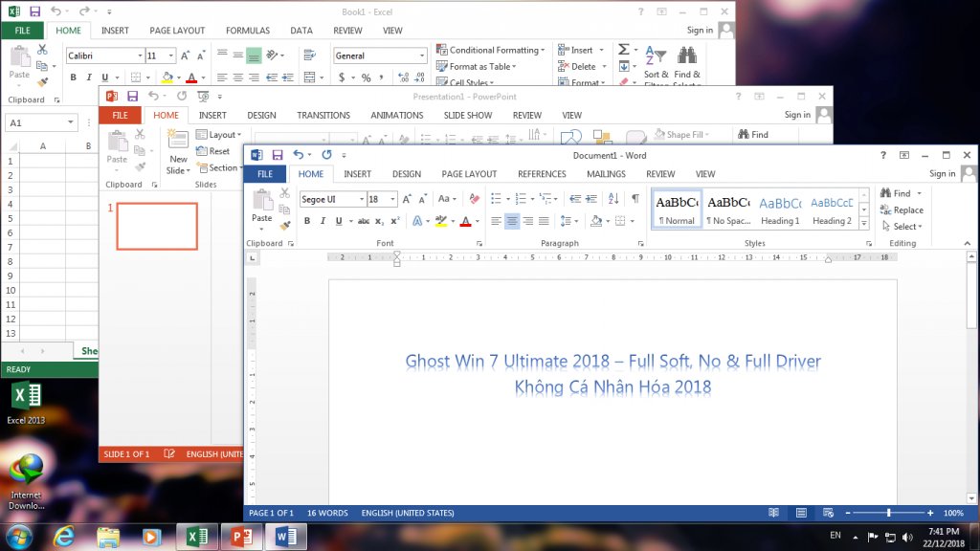This screenshot has height=551, width=980.
Task: Toggle Italic in Excel ribbon
Action: click(89, 77)
